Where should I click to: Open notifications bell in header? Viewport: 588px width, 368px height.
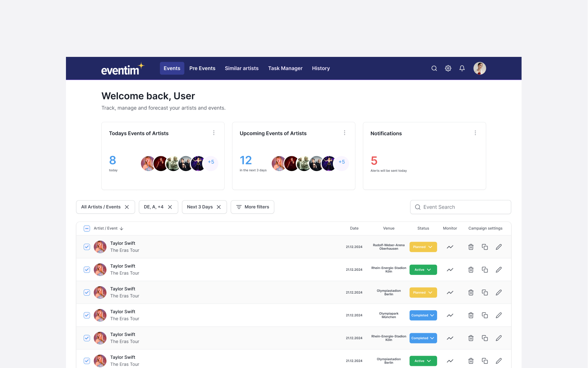(462, 68)
